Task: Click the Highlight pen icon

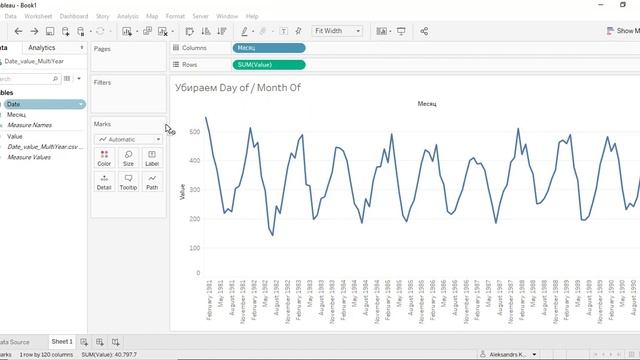Action: pyautogui.click(x=244, y=31)
